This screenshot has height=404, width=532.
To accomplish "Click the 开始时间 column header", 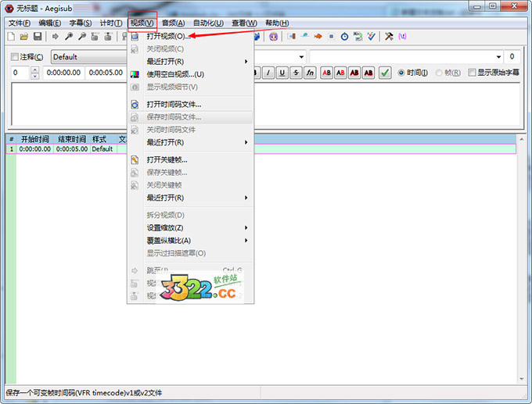I will click(x=35, y=139).
